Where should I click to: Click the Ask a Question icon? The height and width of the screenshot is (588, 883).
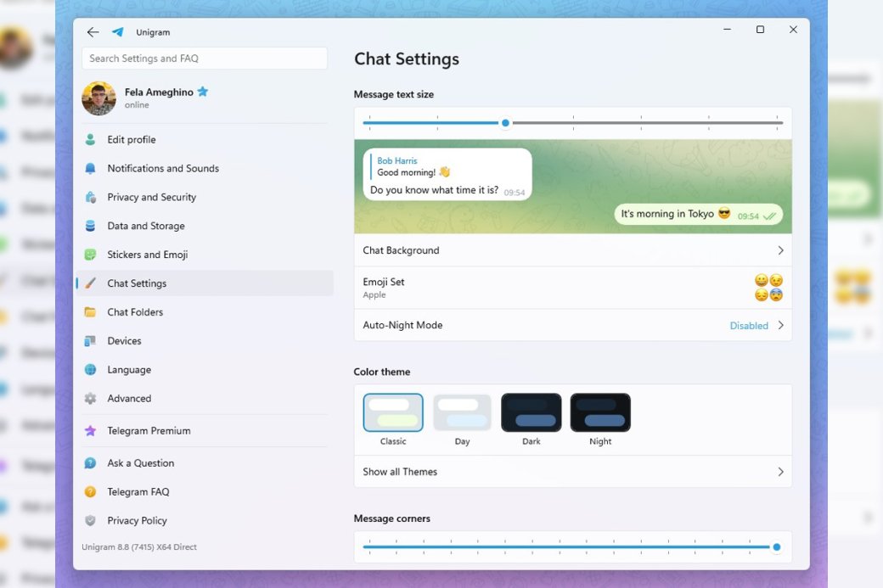click(90, 463)
